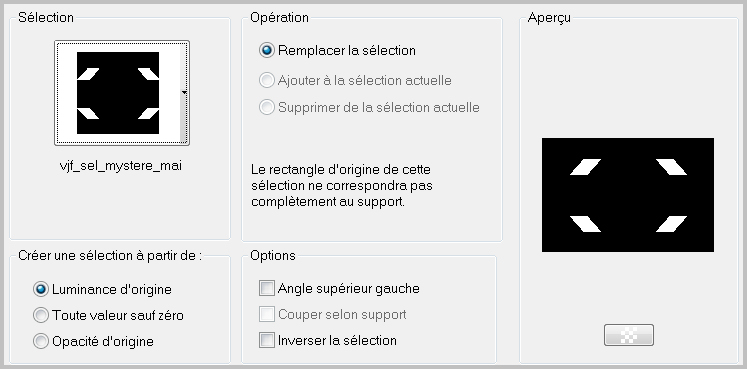
Task: Click the Créer une sélection à partir de label
Action: click(110, 256)
